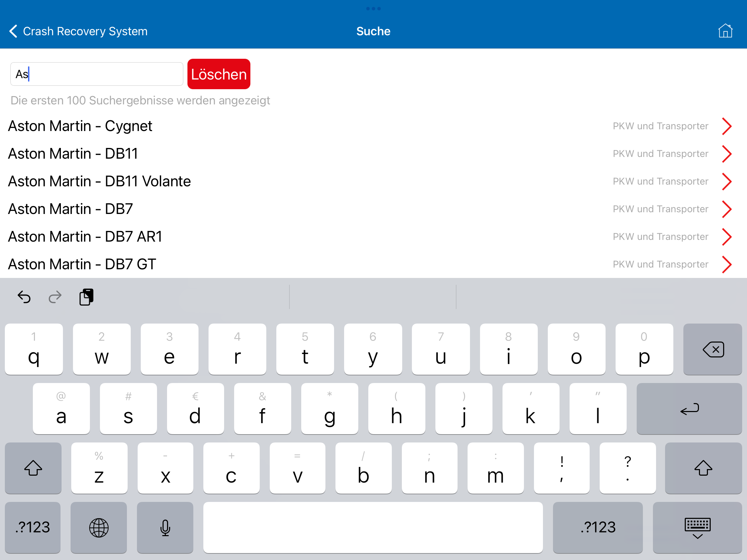Image resolution: width=747 pixels, height=560 pixels.
Task: Tap the t key
Action: click(x=305, y=349)
